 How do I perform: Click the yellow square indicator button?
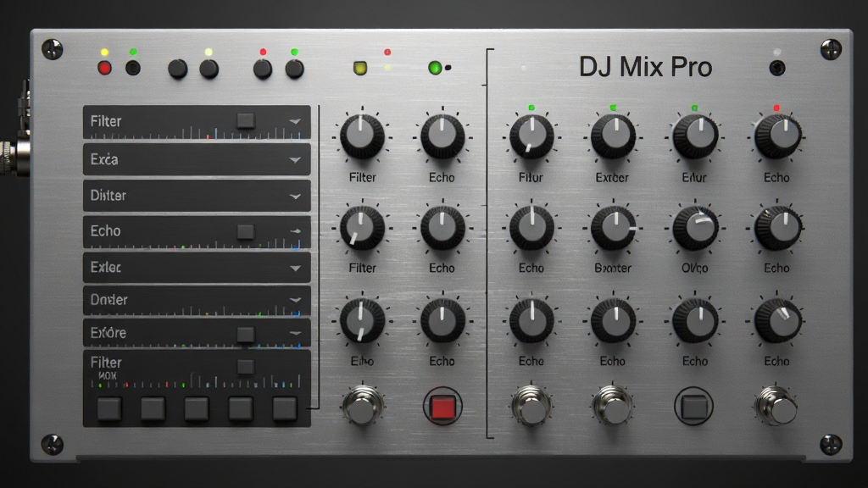(359, 68)
